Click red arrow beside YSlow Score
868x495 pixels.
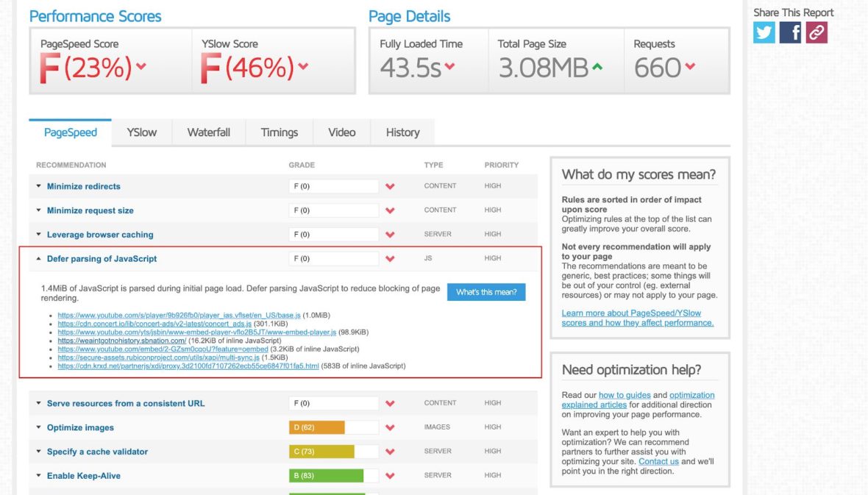(x=303, y=67)
